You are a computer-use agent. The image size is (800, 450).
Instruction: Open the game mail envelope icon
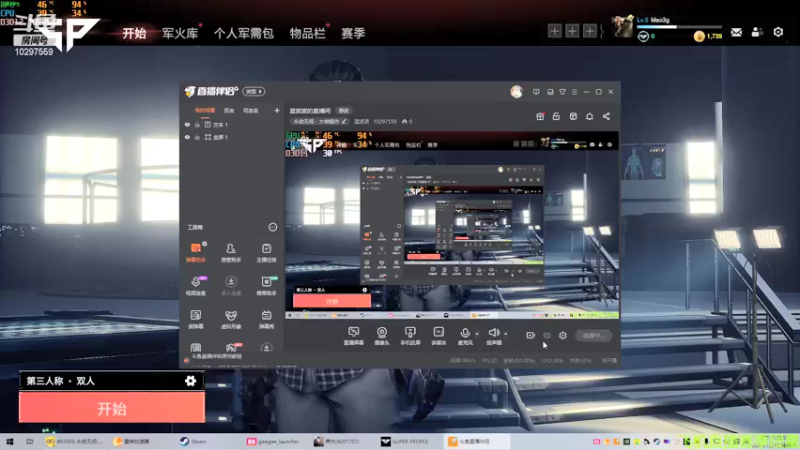(736, 33)
